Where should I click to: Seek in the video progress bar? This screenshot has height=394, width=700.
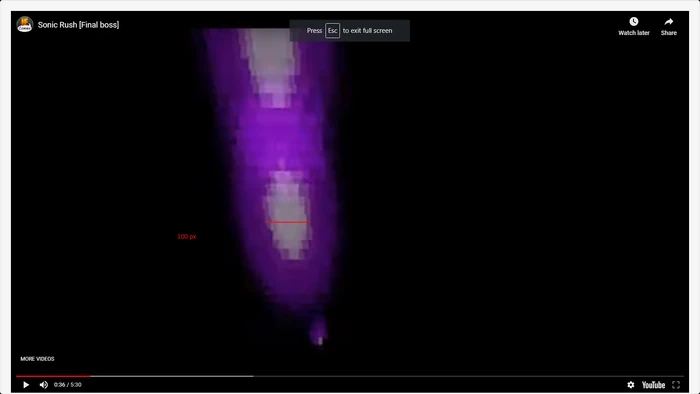tap(350, 376)
